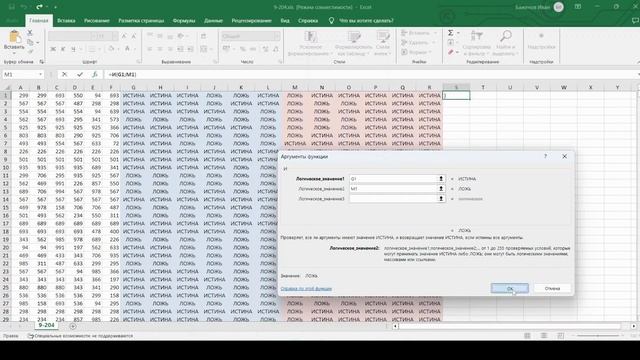Switch to the Вид ribbon tab
640x360 pixels.
pos(285,20)
